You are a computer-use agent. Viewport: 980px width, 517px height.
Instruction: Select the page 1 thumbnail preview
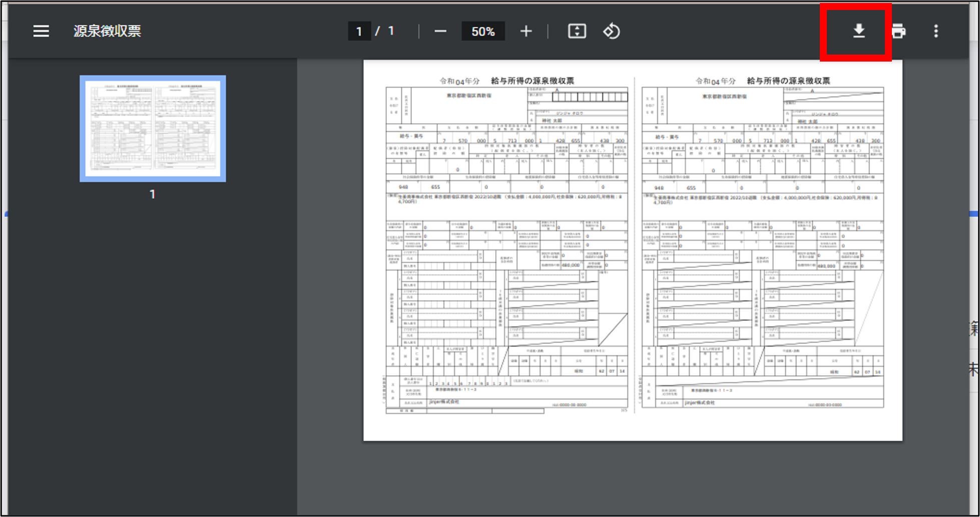[x=153, y=129]
